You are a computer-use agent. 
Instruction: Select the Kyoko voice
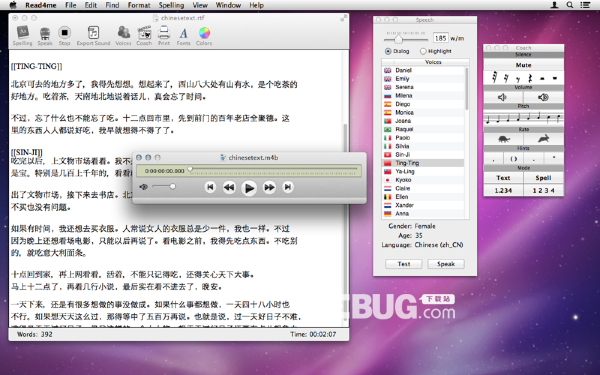pyautogui.click(x=423, y=179)
